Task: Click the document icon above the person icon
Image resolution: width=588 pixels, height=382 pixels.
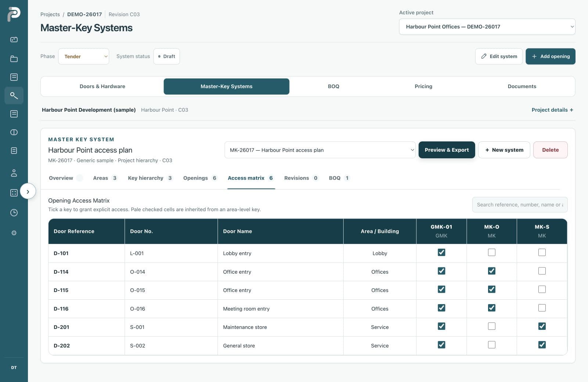Action: tap(14, 151)
